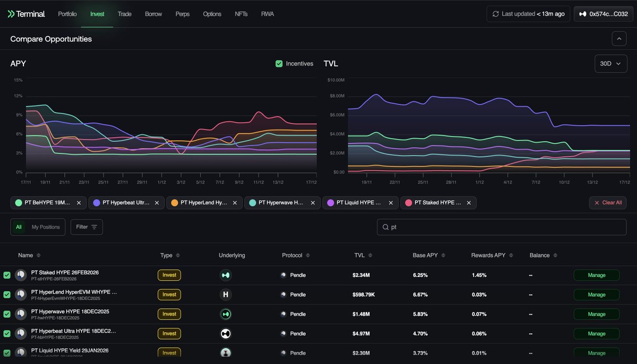Screen dimensions: 637x364
Task: Uncheck PT Hyperbeat Ultra HYPE row checkbox
Action: (x=7, y=334)
